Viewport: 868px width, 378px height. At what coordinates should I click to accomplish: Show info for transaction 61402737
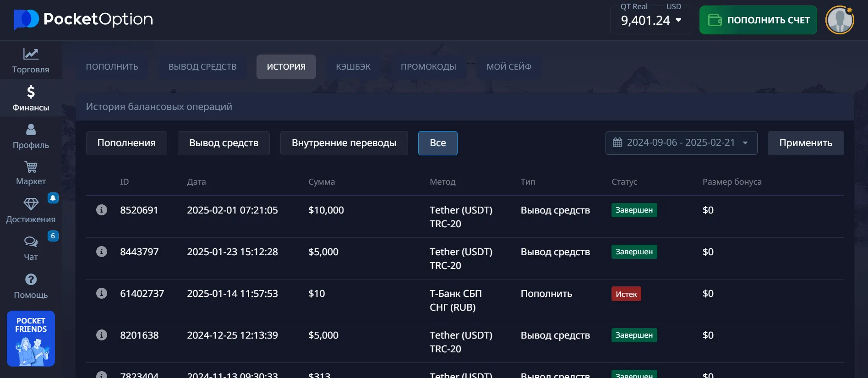coord(102,293)
